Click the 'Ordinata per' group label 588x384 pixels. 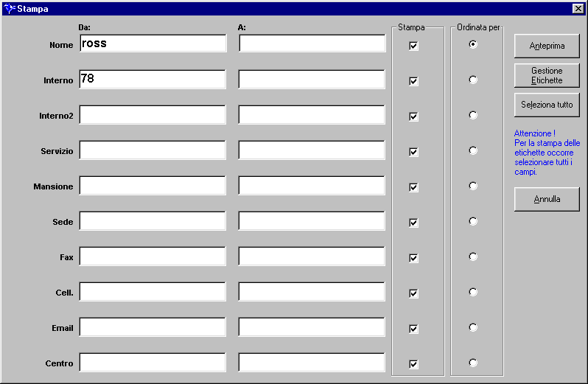pos(478,27)
